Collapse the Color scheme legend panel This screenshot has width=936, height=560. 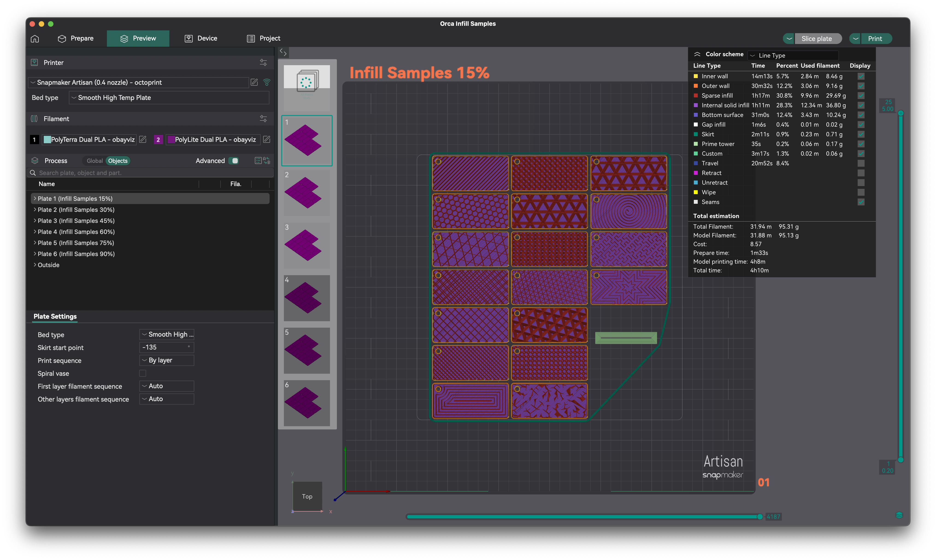(697, 54)
